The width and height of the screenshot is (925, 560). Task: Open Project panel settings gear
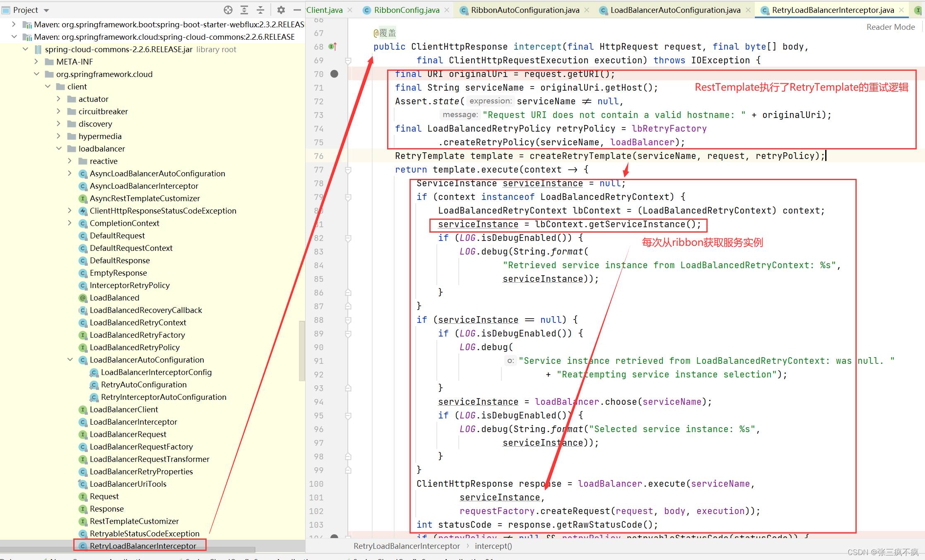click(x=281, y=10)
